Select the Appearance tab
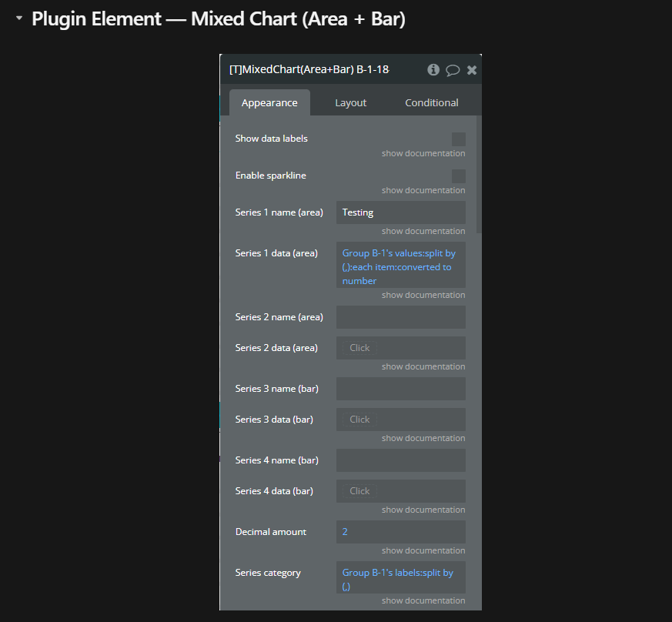 [x=269, y=103]
